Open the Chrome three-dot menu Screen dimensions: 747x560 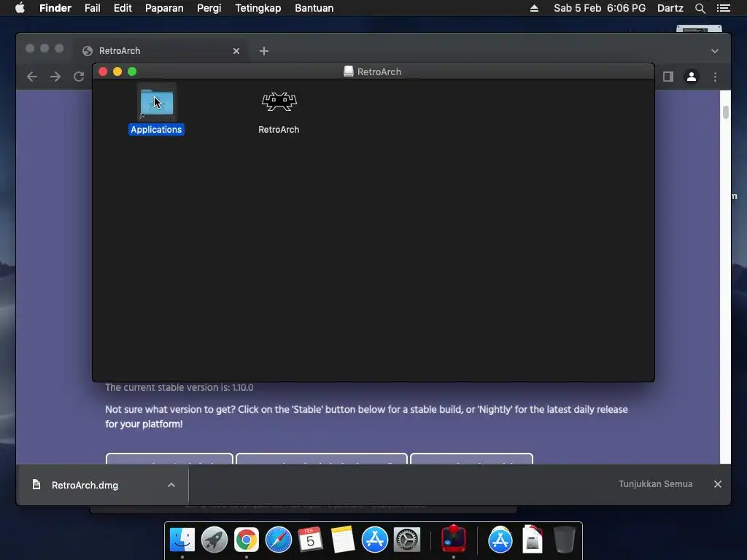point(715,77)
